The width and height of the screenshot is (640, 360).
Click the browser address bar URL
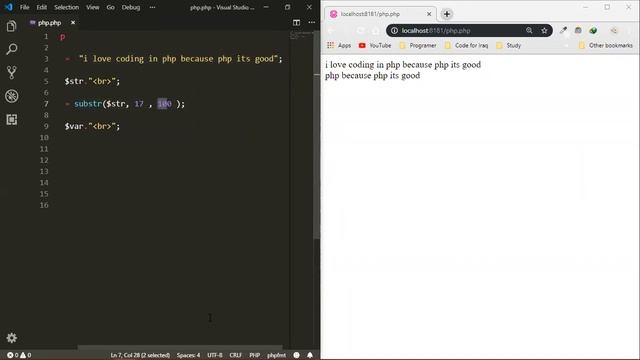click(436, 31)
